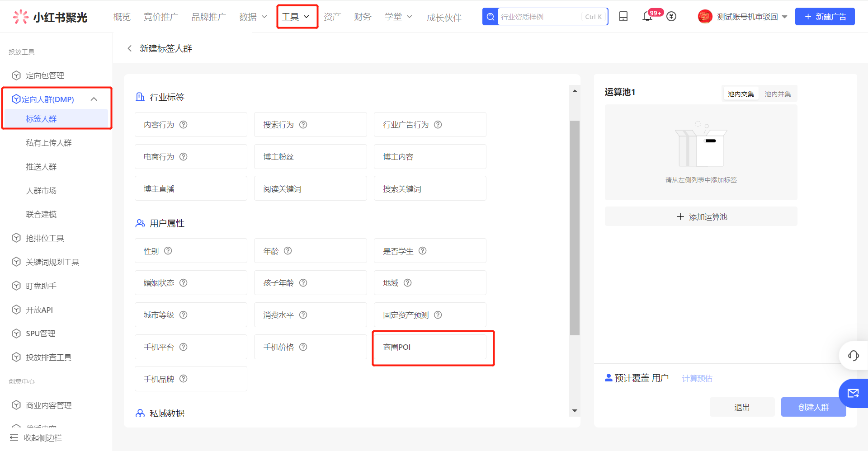
Task: Open 盯盘助手 from the sidebar
Action: (40, 286)
